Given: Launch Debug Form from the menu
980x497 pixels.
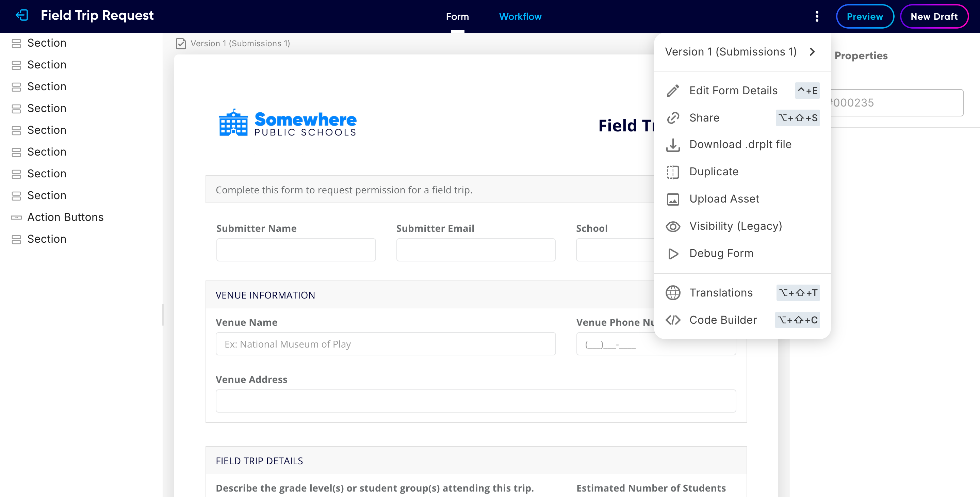Looking at the screenshot, I should tap(742, 254).
